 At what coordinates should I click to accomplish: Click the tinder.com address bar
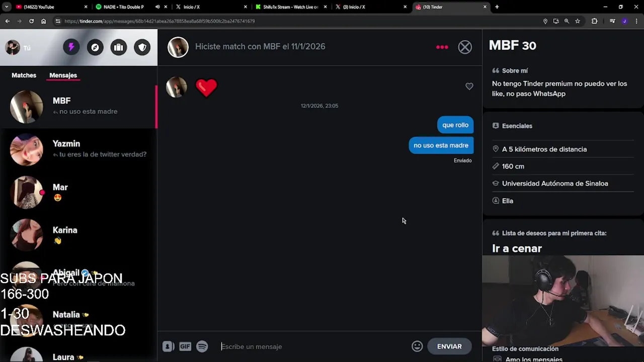click(297, 21)
